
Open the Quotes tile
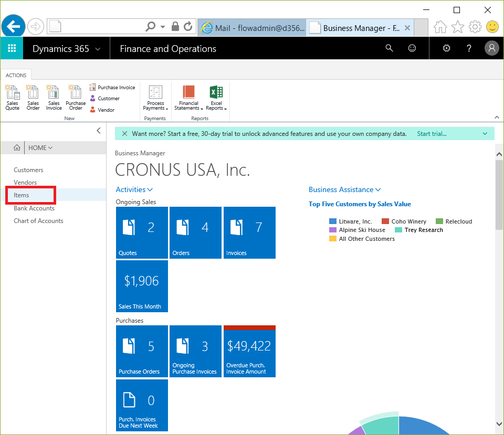142,232
